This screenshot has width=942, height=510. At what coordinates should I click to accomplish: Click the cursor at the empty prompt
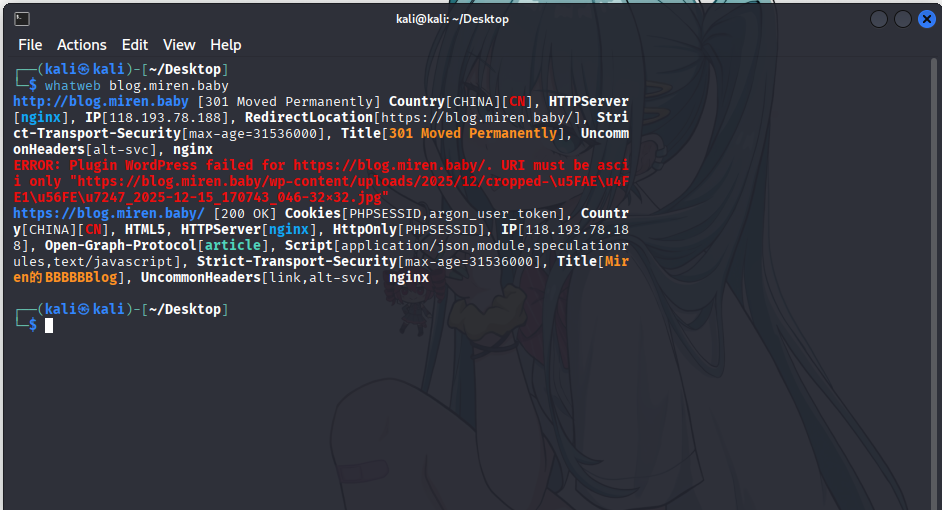[49, 326]
